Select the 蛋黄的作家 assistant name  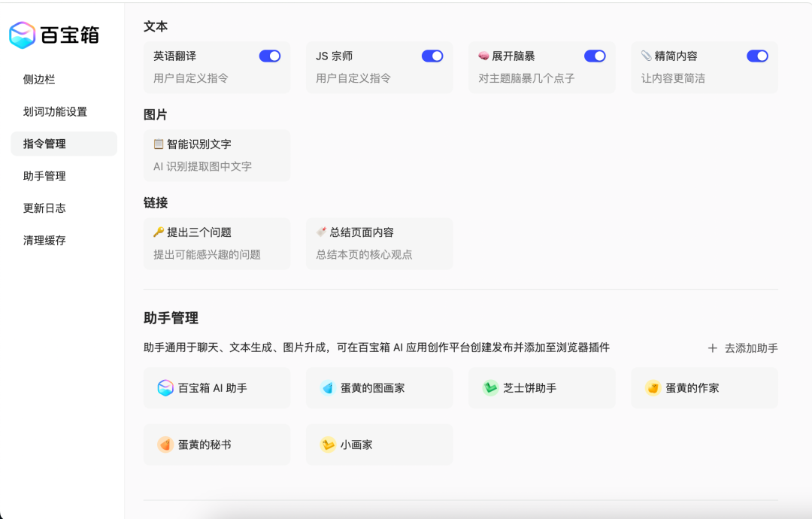(692, 388)
